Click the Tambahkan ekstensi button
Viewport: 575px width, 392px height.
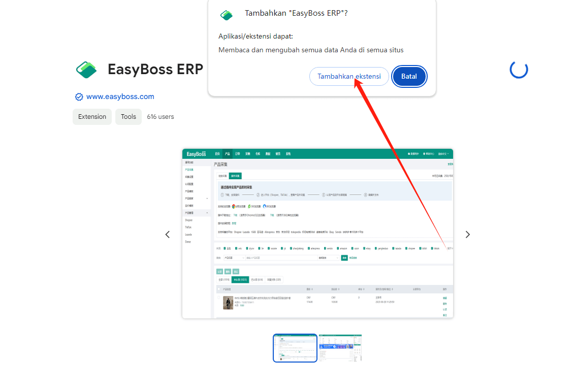349,76
